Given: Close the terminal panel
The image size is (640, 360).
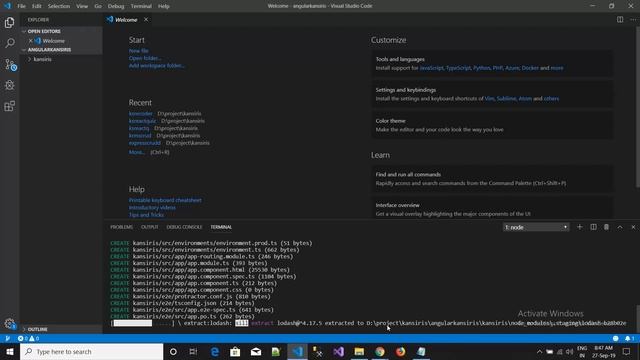Looking at the screenshot, I should (633, 227).
